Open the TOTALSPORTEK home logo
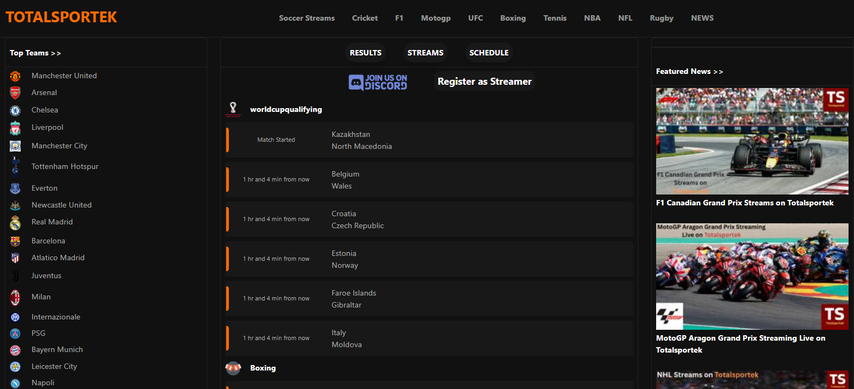The width and height of the screenshot is (854, 389). tap(61, 17)
